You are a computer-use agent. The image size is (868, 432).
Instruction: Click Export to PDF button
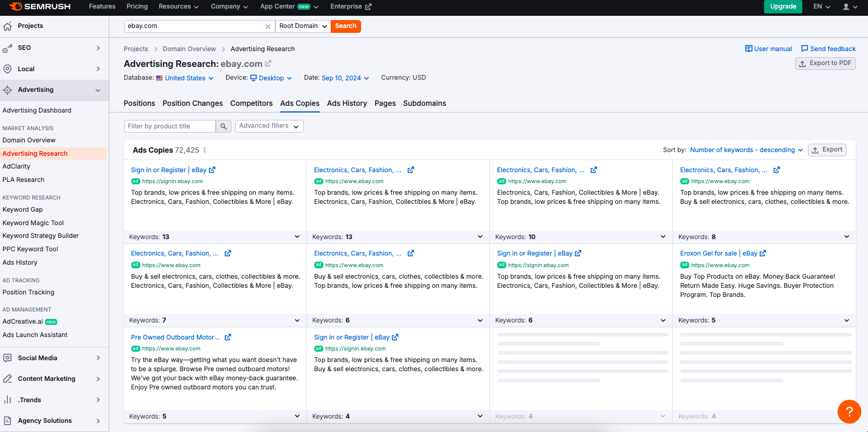click(x=825, y=63)
